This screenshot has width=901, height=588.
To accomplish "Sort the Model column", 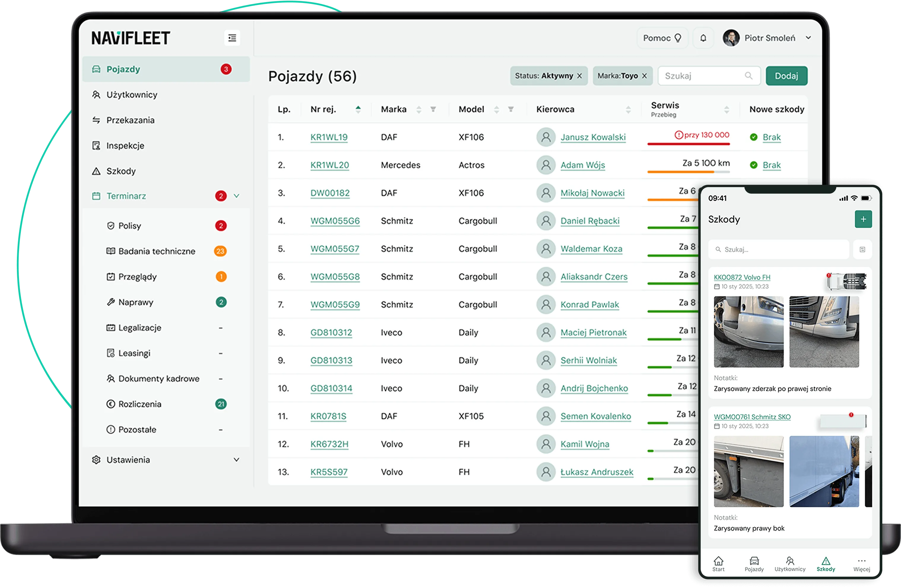I will (x=496, y=109).
